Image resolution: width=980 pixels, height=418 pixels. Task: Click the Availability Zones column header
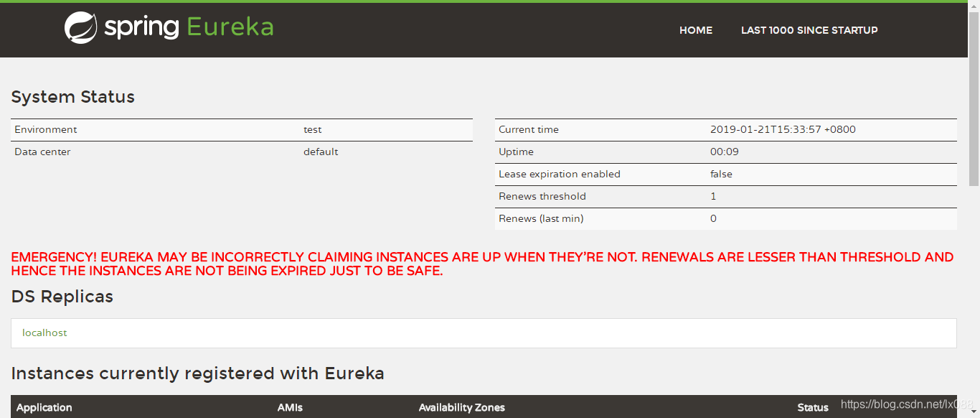tap(462, 407)
